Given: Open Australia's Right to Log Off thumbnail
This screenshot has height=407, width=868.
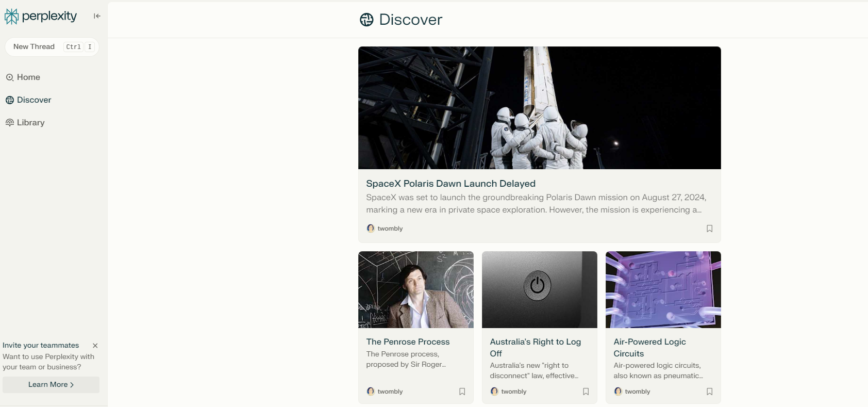Looking at the screenshot, I should click(540, 290).
